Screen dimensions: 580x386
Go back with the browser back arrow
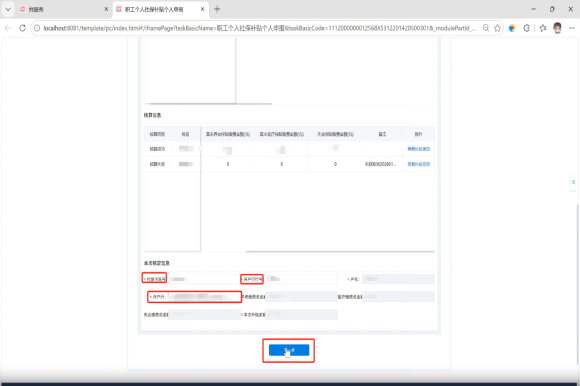[x=8, y=28]
